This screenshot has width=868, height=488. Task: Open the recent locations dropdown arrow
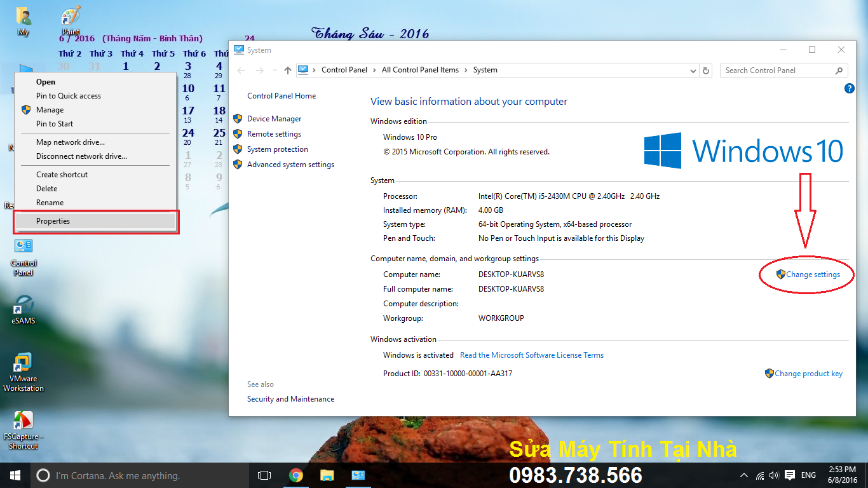coord(275,70)
